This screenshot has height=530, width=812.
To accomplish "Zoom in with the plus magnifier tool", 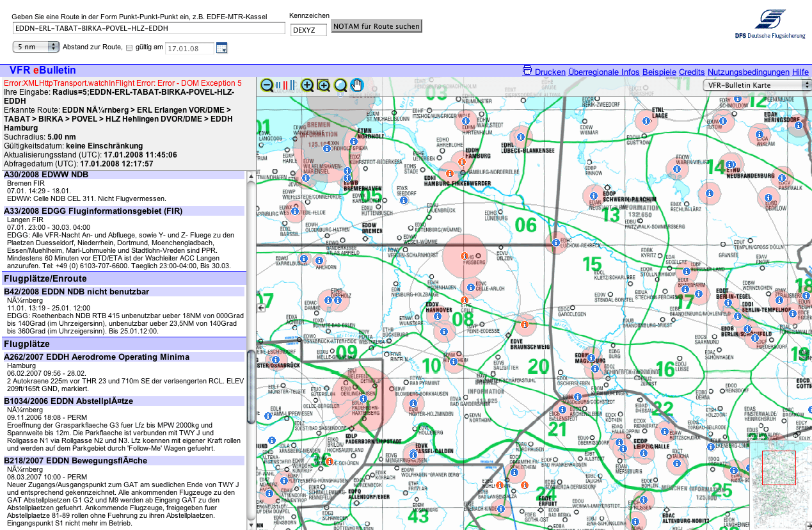I will pyautogui.click(x=308, y=85).
